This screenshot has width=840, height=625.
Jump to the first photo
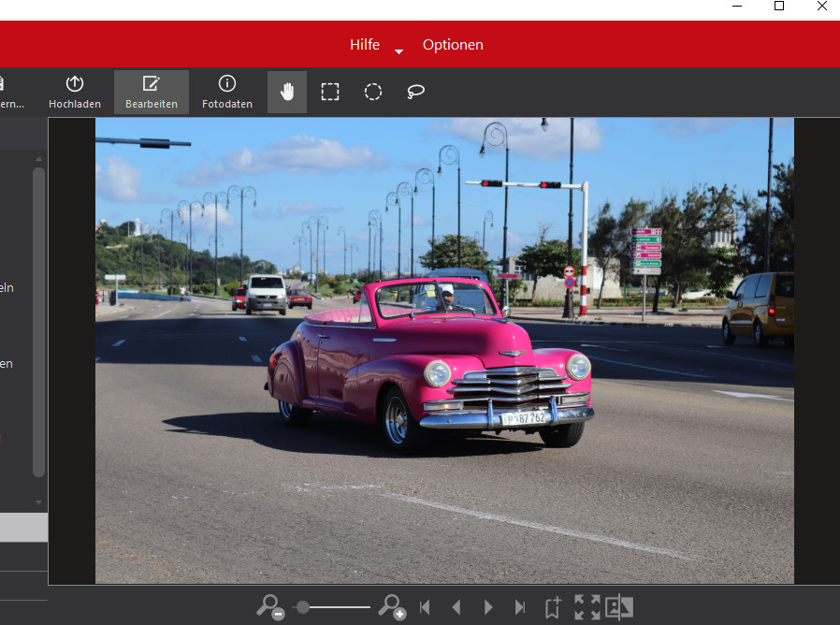tap(425, 607)
